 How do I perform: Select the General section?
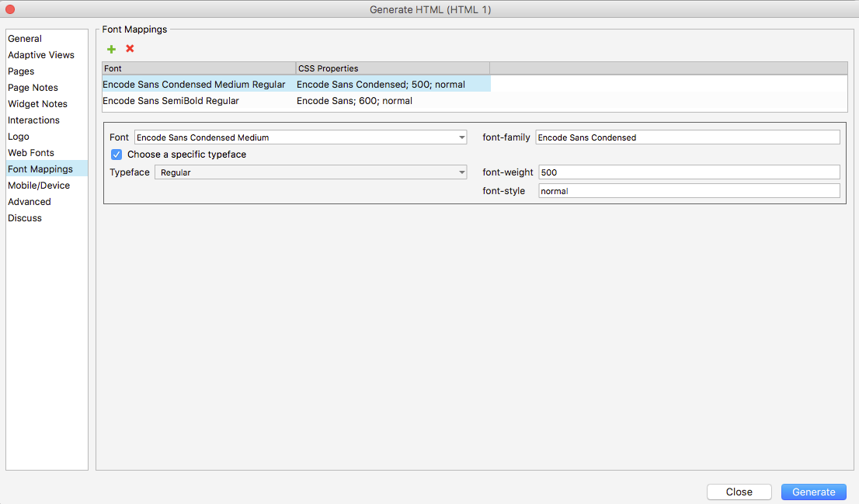[25, 39]
